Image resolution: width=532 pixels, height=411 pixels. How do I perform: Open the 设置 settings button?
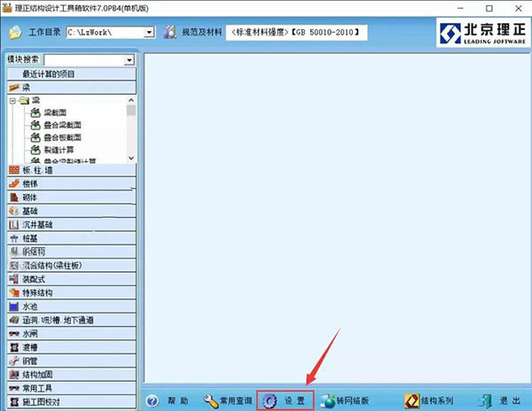coord(286,400)
